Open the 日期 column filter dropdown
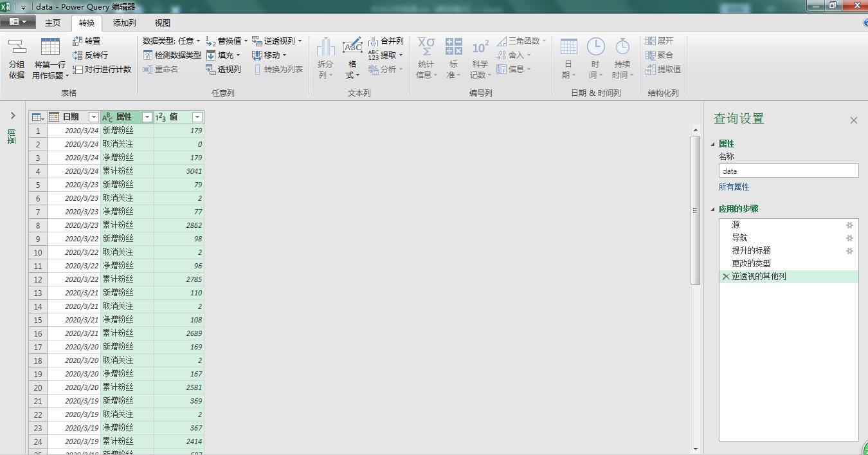Image resolution: width=868 pixels, height=455 pixels. 93,116
